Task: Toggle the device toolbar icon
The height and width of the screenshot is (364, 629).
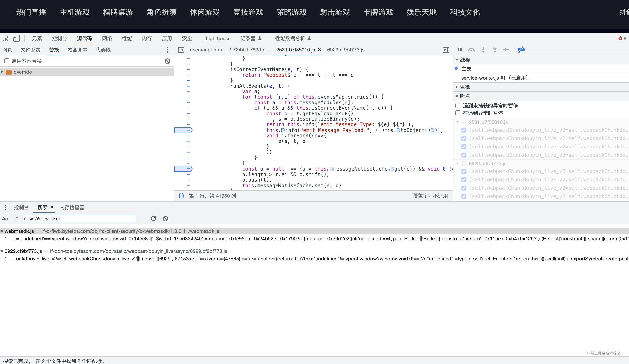Action: 16,38
